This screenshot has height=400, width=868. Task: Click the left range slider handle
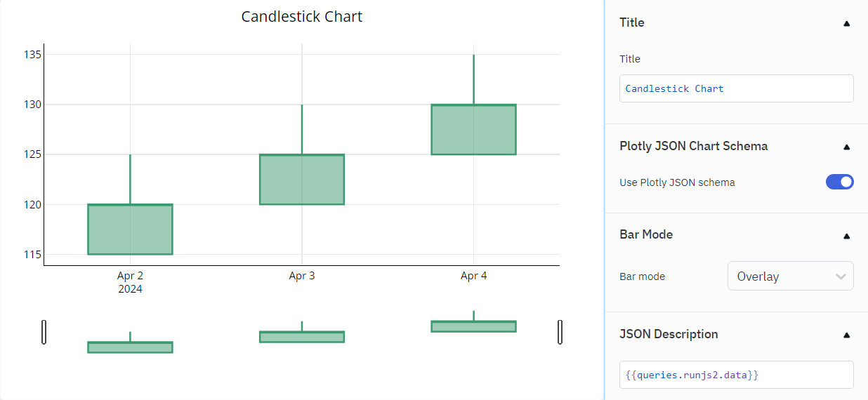tap(44, 332)
